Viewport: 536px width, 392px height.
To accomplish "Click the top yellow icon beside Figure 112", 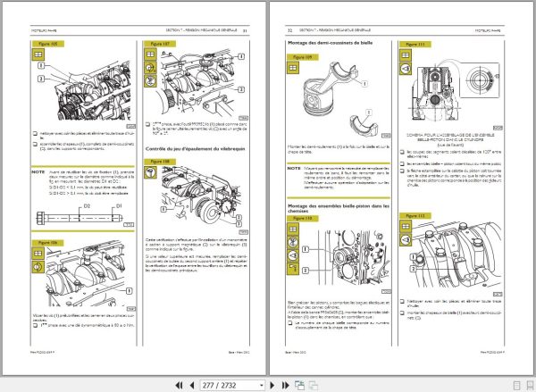I will click(x=406, y=226).
